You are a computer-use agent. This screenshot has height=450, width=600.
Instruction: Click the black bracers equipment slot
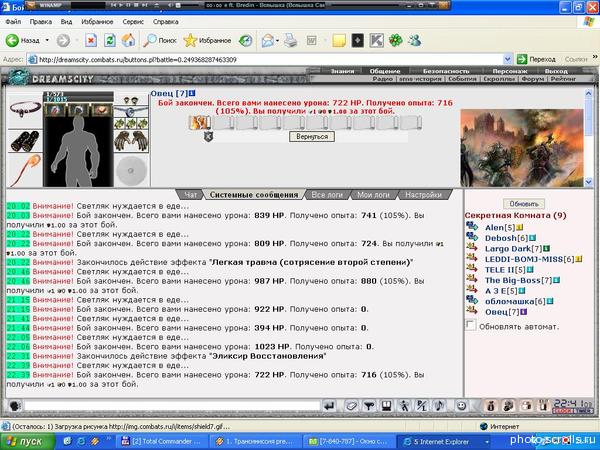tap(25, 141)
